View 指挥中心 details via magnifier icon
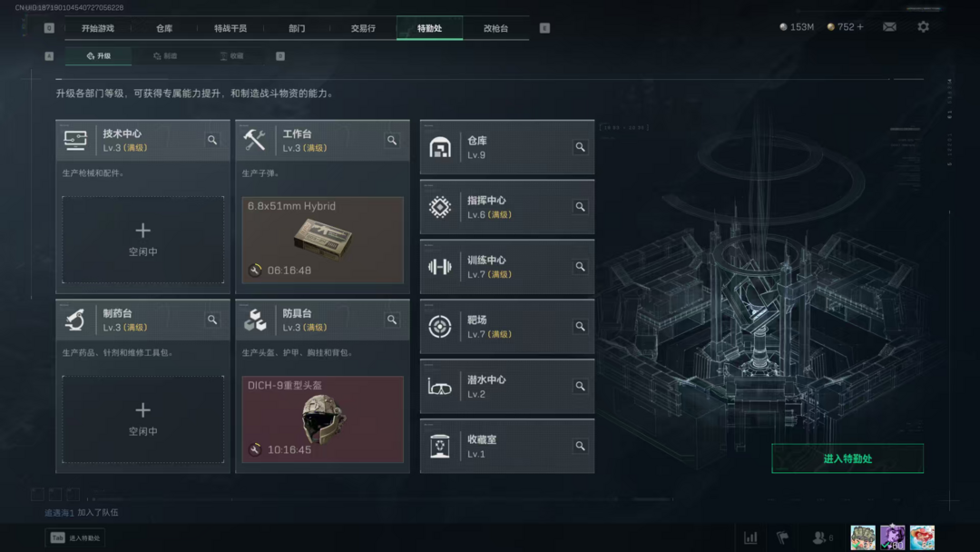This screenshot has height=552, width=980. pyautogui.click(x=580, y=206)
